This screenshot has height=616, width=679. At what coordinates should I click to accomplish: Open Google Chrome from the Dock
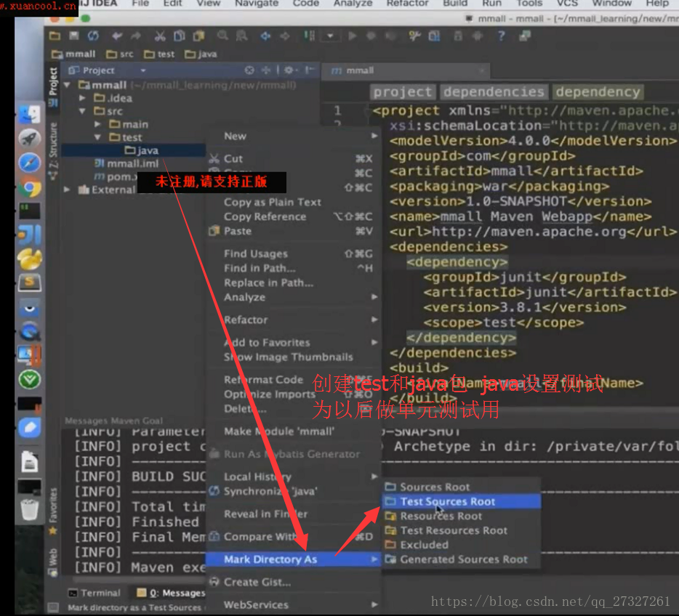pyautogui.click(x=30, y=187)
